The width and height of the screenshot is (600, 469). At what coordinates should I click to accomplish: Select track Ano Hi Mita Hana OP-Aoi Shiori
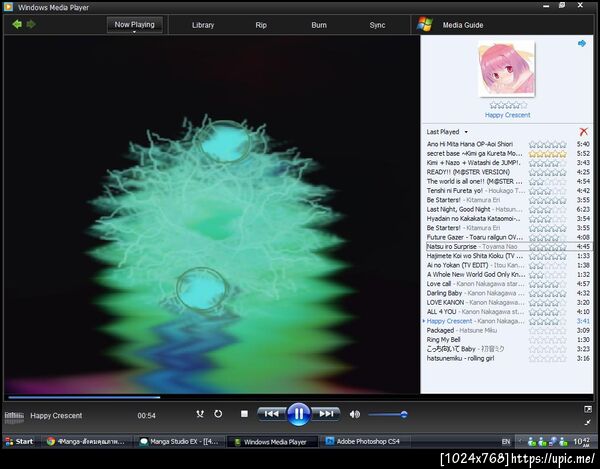(509, 144)
